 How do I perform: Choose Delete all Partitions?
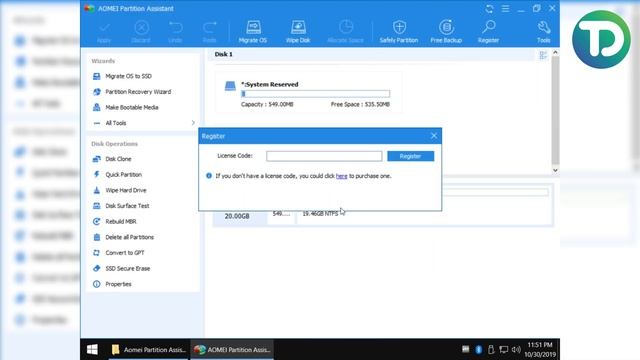point(129,237)
